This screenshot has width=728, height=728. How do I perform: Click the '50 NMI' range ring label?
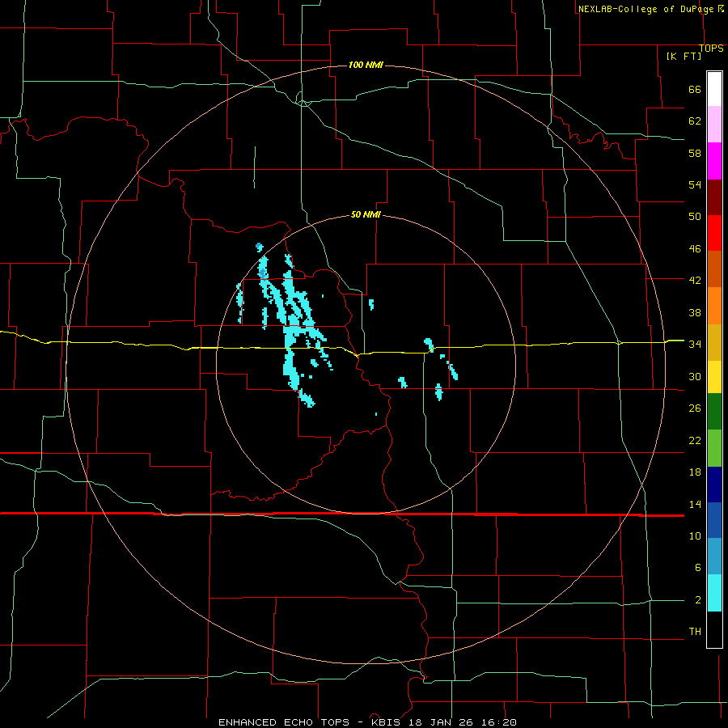(x=366, y=214)
